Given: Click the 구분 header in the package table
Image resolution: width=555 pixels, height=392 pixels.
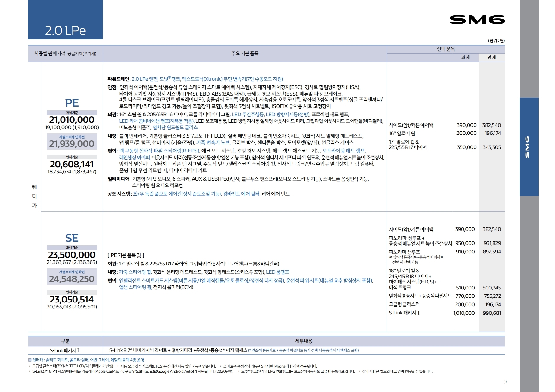Looking at the screenshot, I should [x=65, y=341].
